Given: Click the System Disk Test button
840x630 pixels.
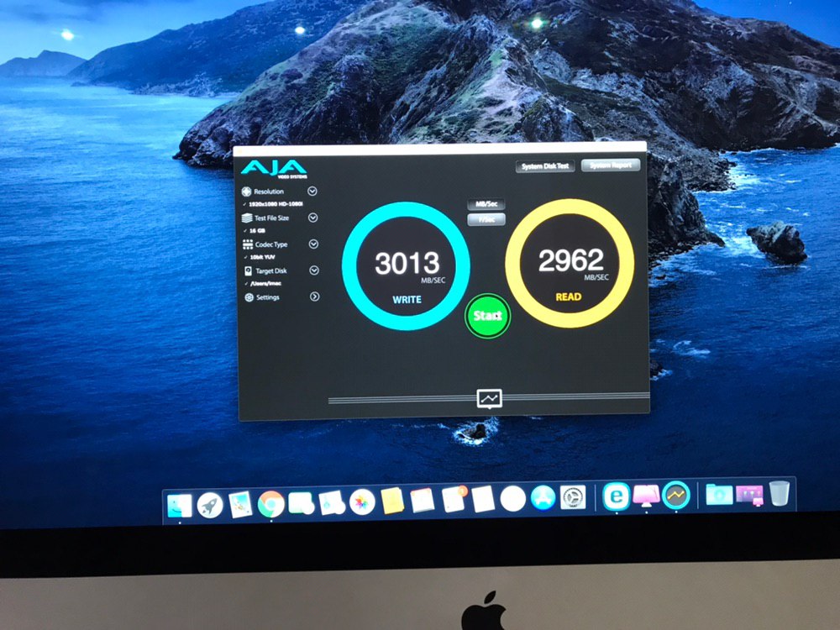Looking at the screenshot, I should [545, 166].
